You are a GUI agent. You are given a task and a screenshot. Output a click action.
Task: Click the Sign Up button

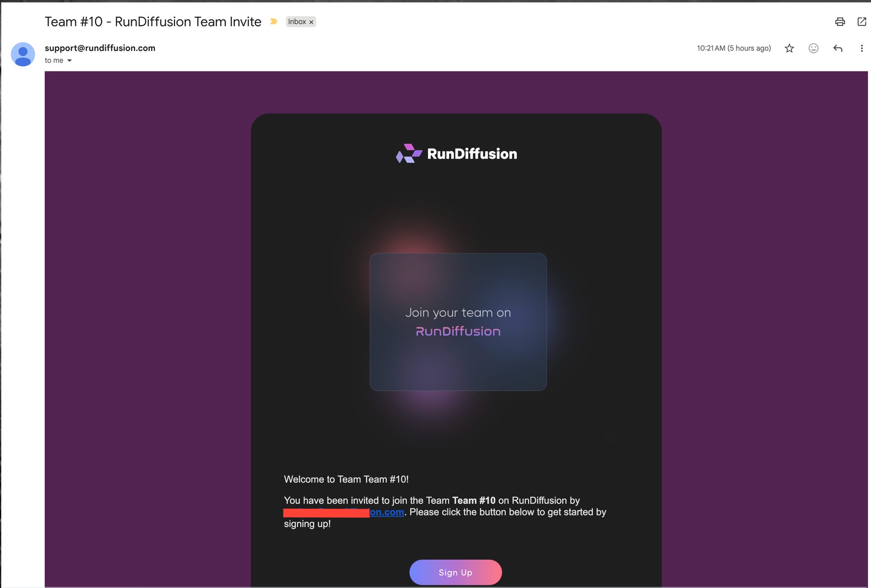456,572
